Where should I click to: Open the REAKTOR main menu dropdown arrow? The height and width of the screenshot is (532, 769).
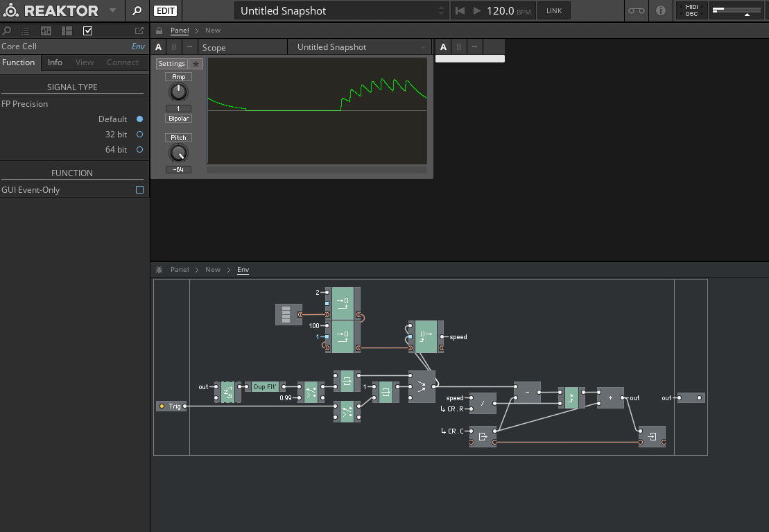[x=113, y=10]
